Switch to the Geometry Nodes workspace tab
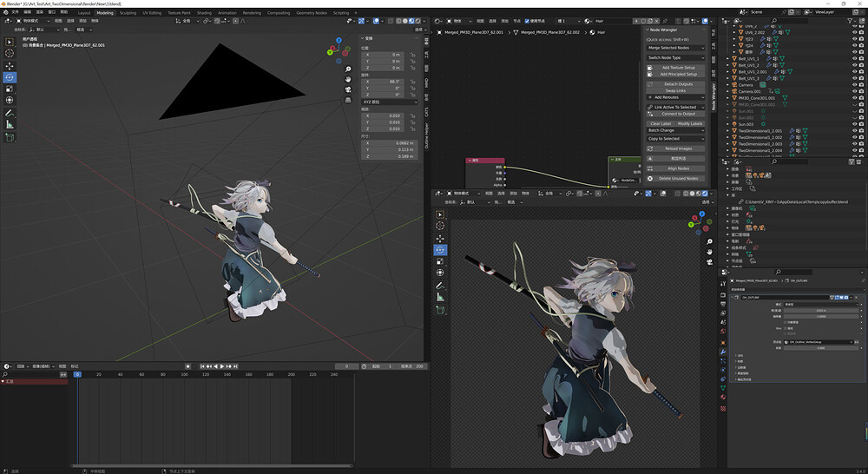The width and height of the screenshot is (868, 474). coord(311,13)
